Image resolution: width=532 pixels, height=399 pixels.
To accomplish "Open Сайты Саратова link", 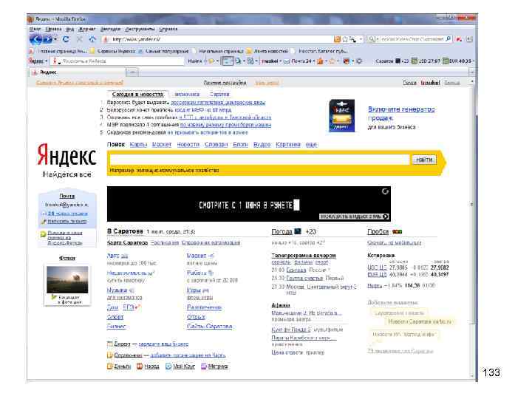I will (209, 327).
